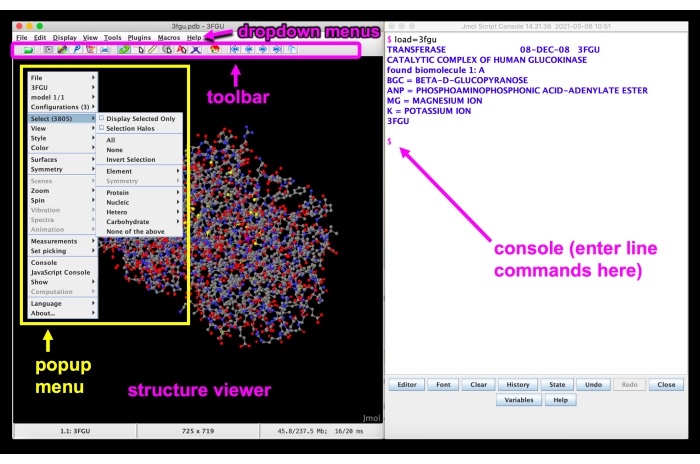700x464 pixels.
Task: Expand the Carbohydrate submenu
Action: (140, 222)
